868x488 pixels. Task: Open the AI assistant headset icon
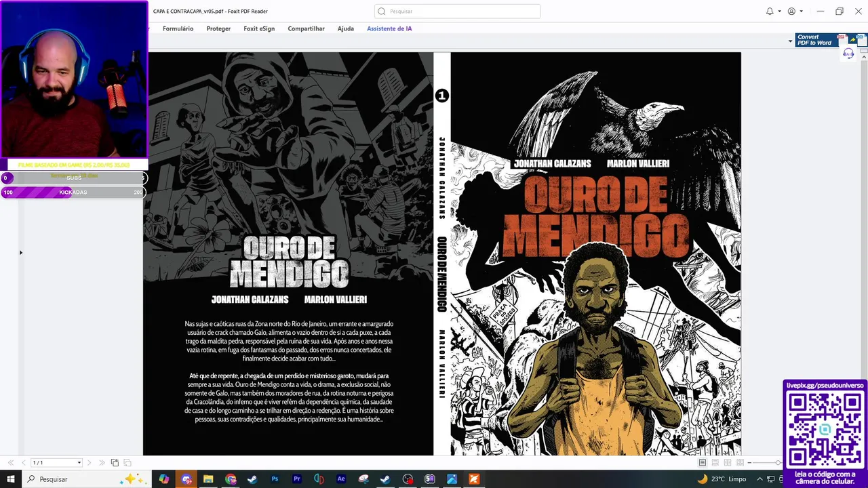point(848,54)
